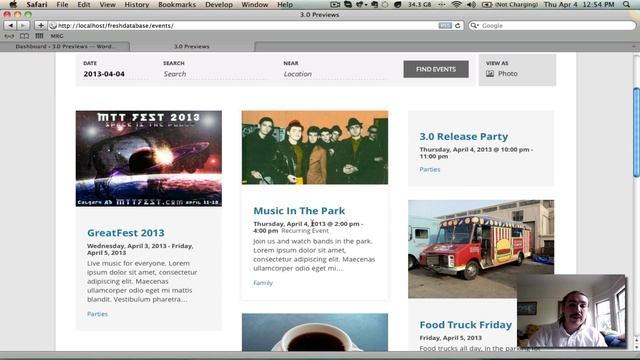Click the MRG bookmark bar item

57,36
